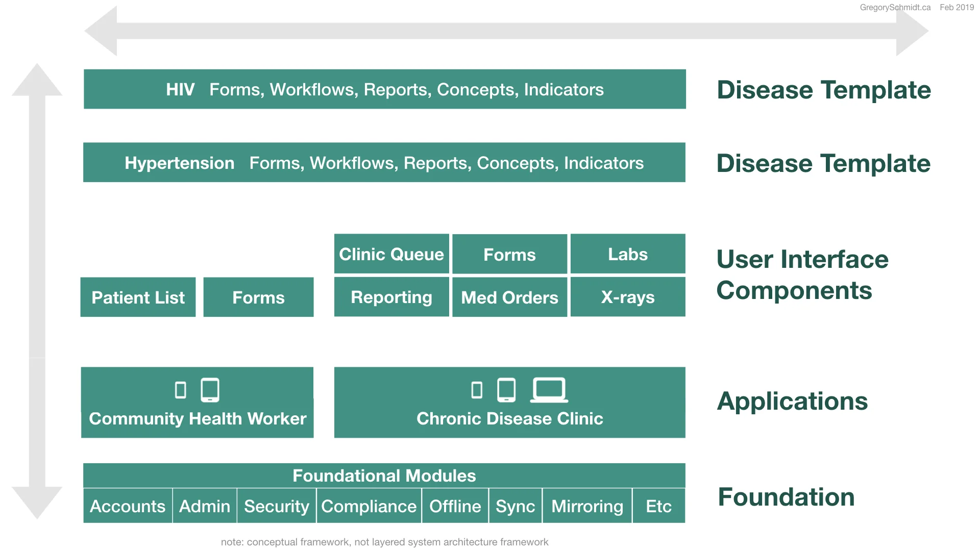Select the Mirroring foundational module
This screenshot has width=980, height=551.
point(587,506)
